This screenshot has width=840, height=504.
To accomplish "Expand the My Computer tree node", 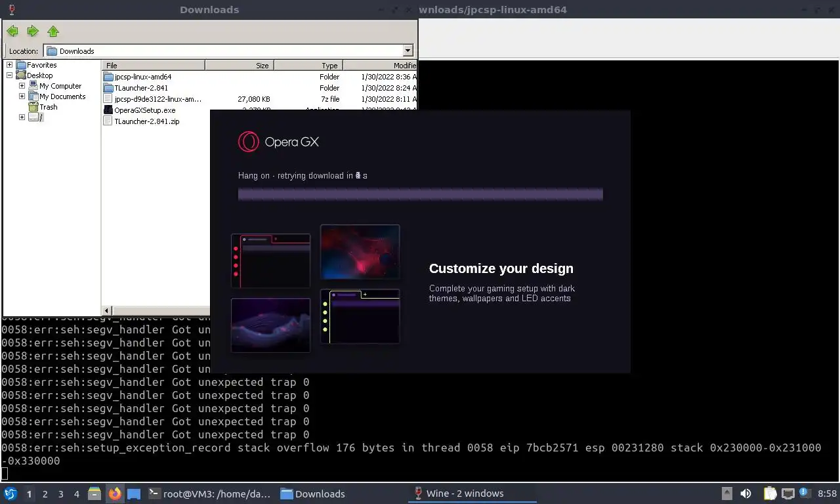I will (x=22, y=86).
